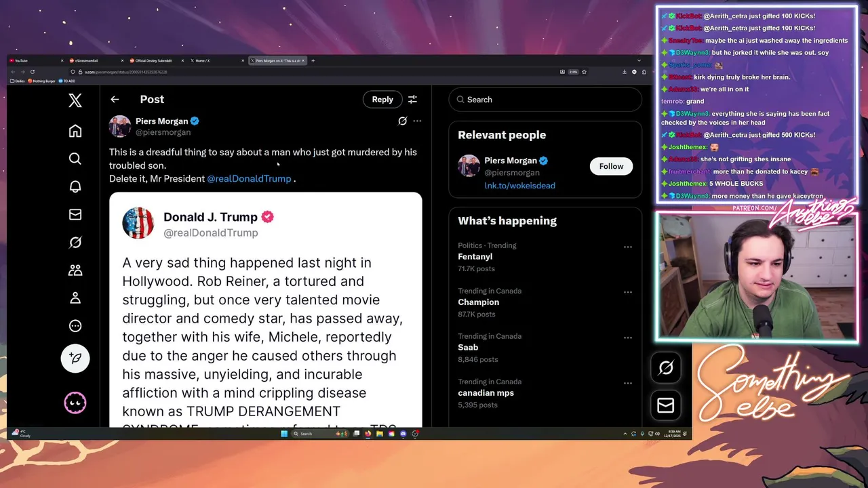
Task: Click Piers Morgan name in Relevant people
Action: click(x=510, y=161)
